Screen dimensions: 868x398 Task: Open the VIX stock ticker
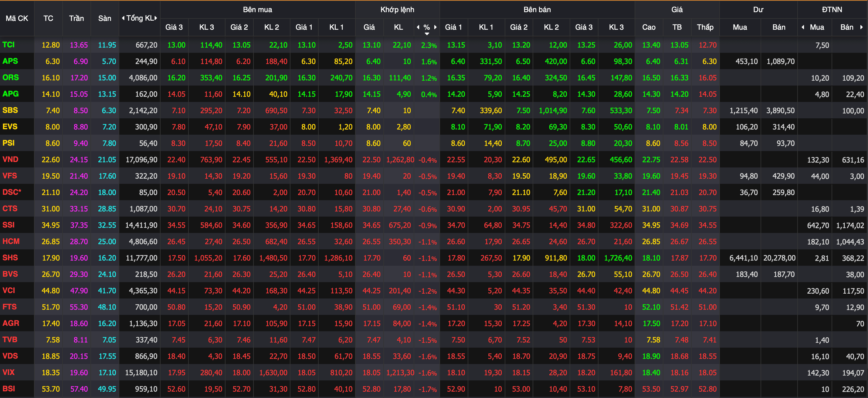[x=8, y=373]
